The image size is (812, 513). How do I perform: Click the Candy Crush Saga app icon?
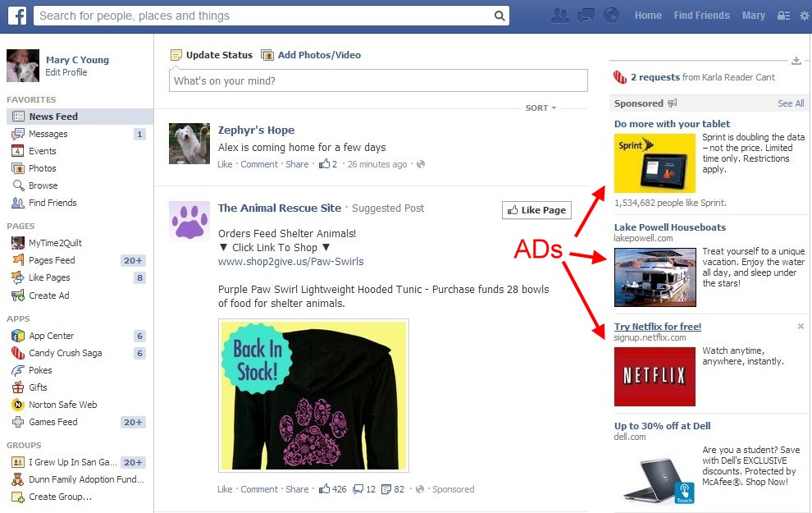click(x=18, y=353)
